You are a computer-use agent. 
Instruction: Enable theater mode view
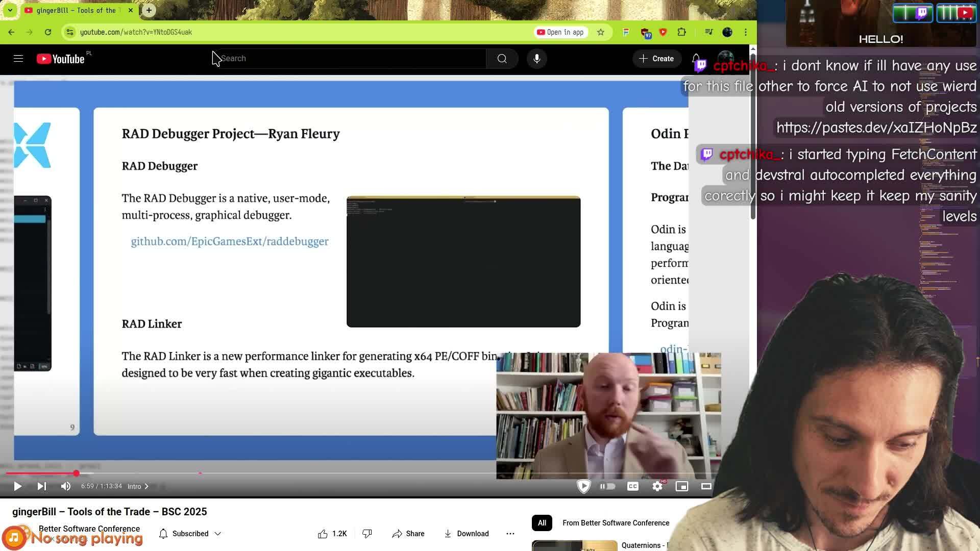[706, 486]
